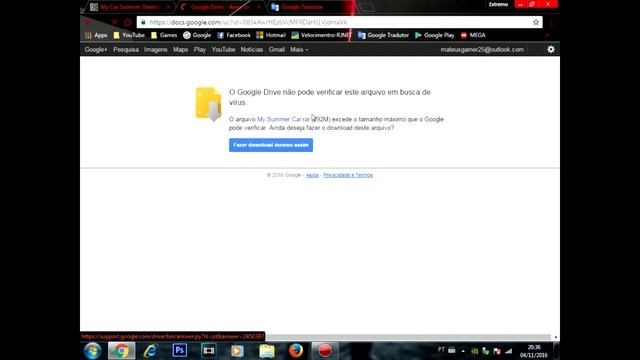Click the network signal tray icon
This screenshot has height=360, width=640.
click(x=509, y=351)
